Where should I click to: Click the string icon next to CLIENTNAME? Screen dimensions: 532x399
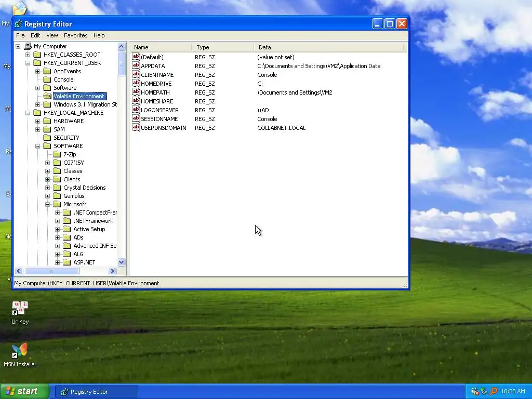coord(136,74)
